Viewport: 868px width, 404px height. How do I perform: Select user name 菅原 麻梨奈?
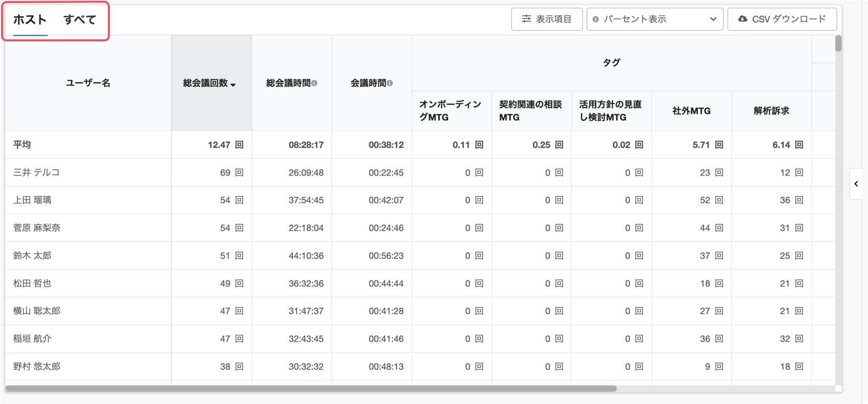click(x=37, y=228)
